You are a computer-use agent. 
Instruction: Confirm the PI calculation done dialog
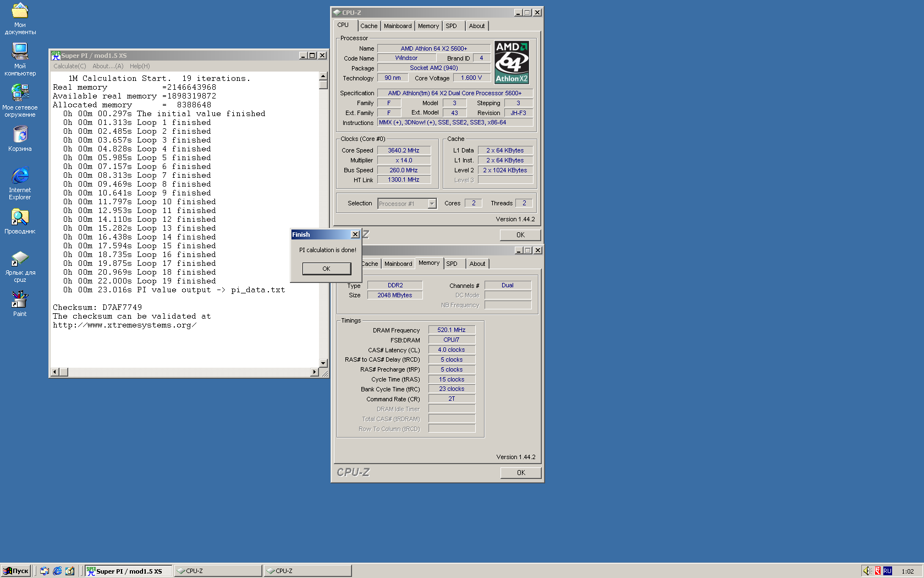[327, 269]
